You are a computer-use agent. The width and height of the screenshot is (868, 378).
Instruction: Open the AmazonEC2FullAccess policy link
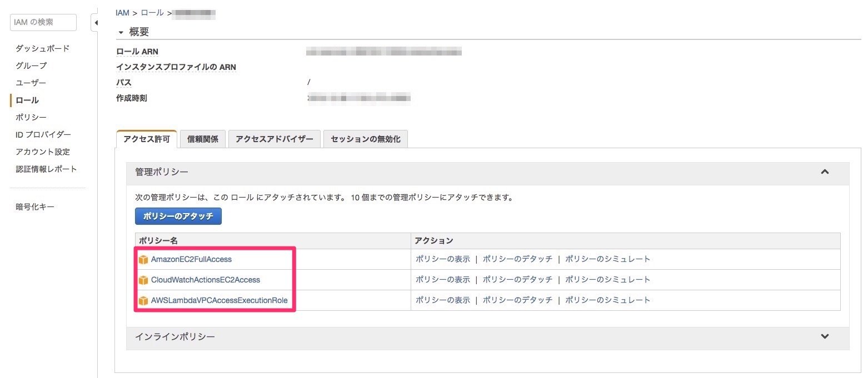[x=191, y=259]
